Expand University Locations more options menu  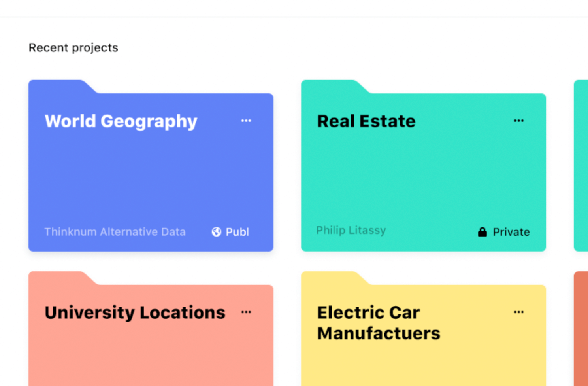pyautogui.click(x=246, y=312)
